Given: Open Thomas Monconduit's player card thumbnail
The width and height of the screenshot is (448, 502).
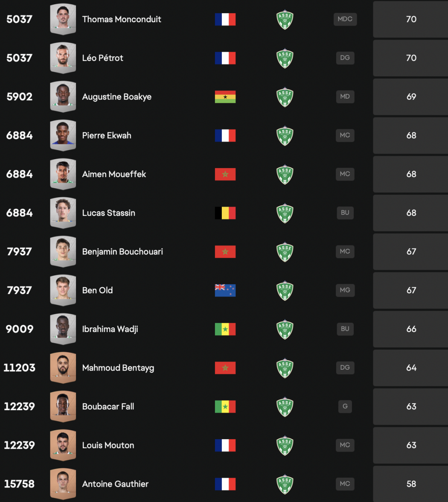Looking at the screenshot, I should click(63, 19).
